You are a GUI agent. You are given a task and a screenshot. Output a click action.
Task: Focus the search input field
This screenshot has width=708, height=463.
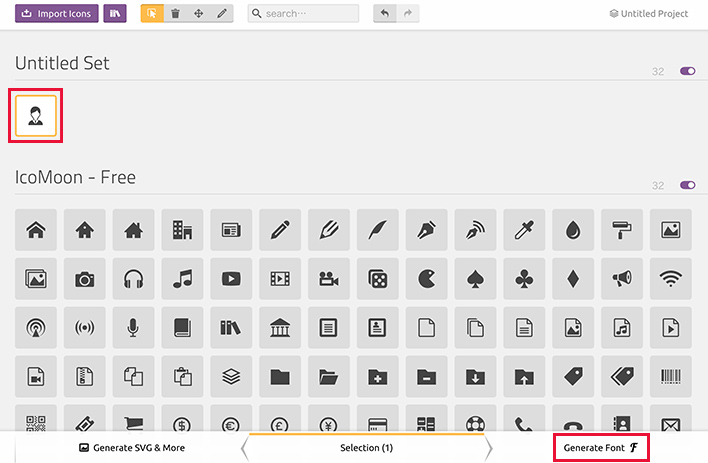coord(303,14)
